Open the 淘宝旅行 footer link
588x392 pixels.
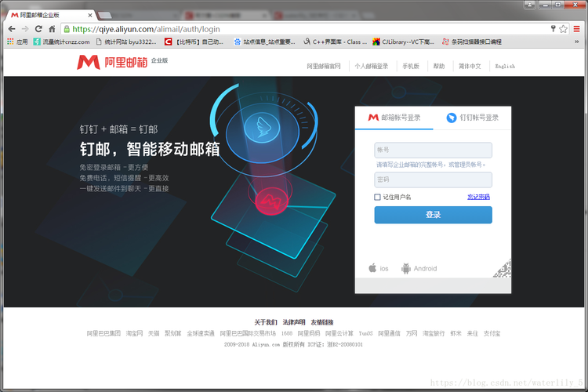(434, 333)
